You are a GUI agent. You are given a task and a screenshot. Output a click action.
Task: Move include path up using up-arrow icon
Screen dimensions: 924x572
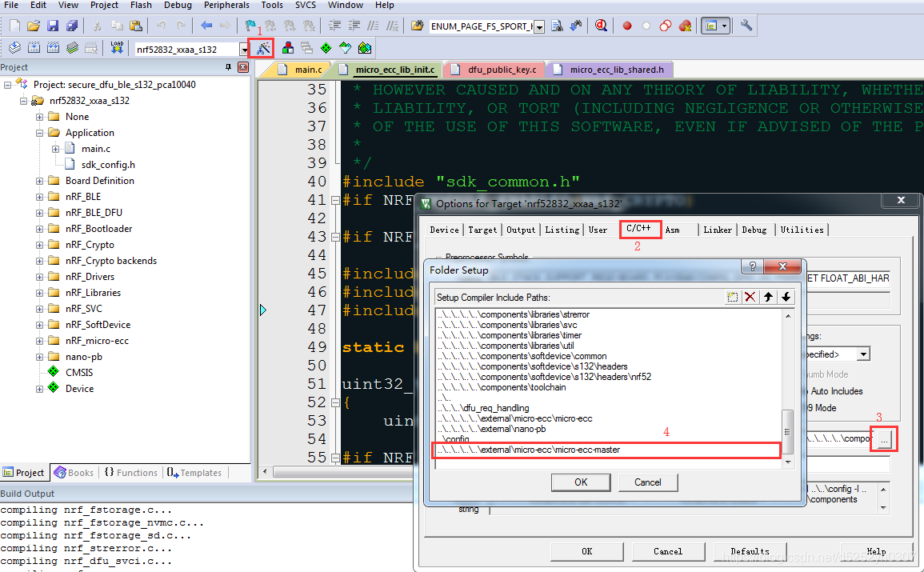[x=769, y=296]
